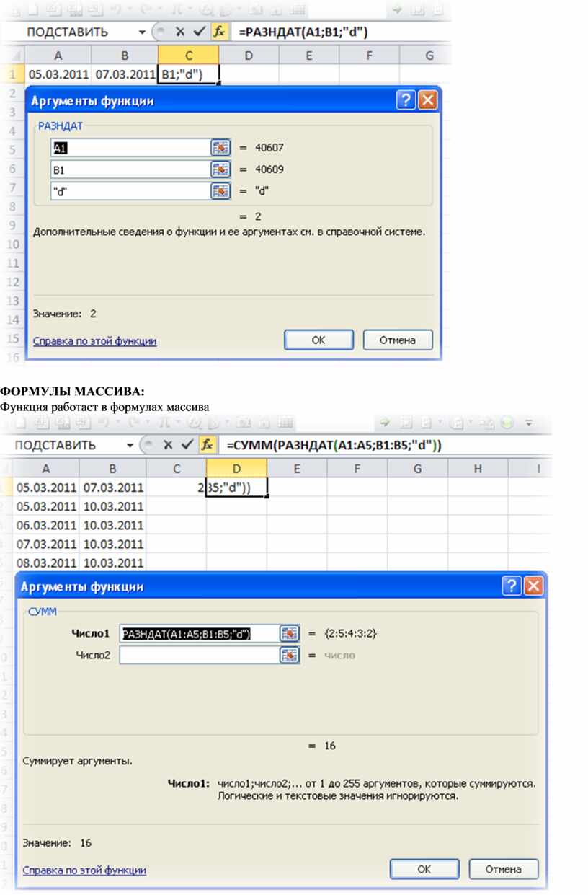Screen dimensions: 588x895
Task: Click the range selector icon of the A1 argument field
Action: 220,148
